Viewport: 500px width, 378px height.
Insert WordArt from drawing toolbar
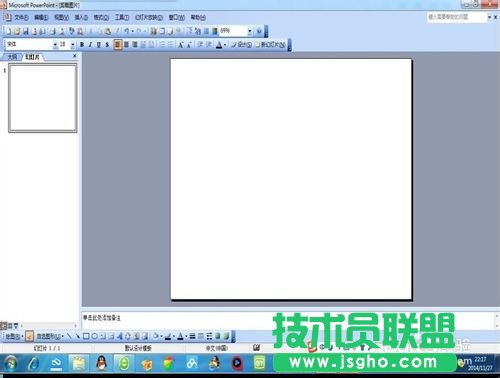[x=120, y=336]
